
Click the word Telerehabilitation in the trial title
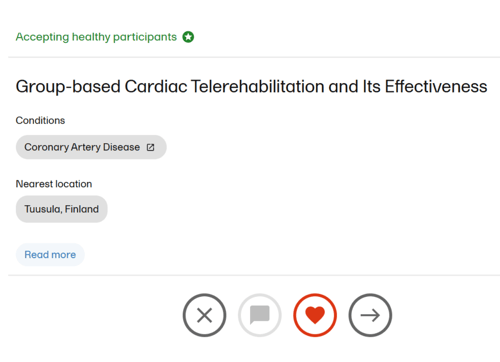tap(257, 87)
